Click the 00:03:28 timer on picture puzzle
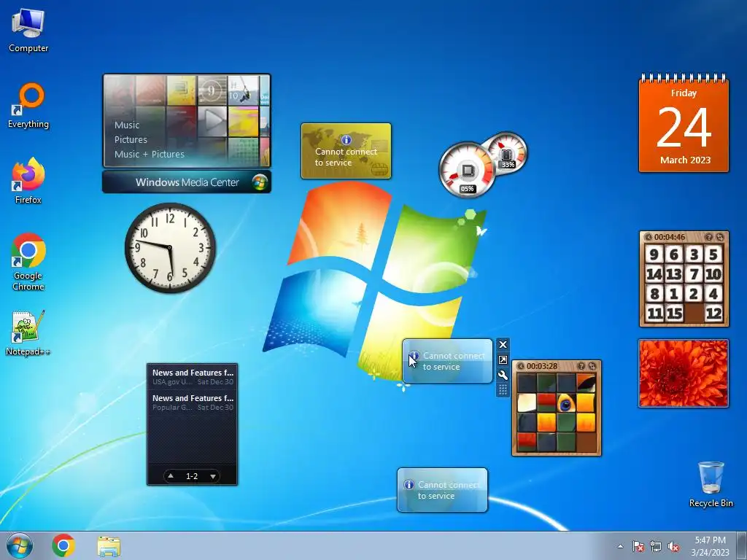Screen dimensions: 747x560 click(542, 366)
